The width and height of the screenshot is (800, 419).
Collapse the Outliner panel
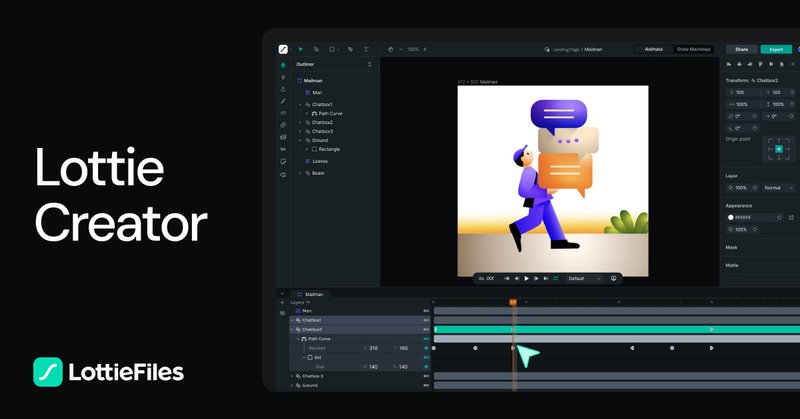tap(370, 64)
